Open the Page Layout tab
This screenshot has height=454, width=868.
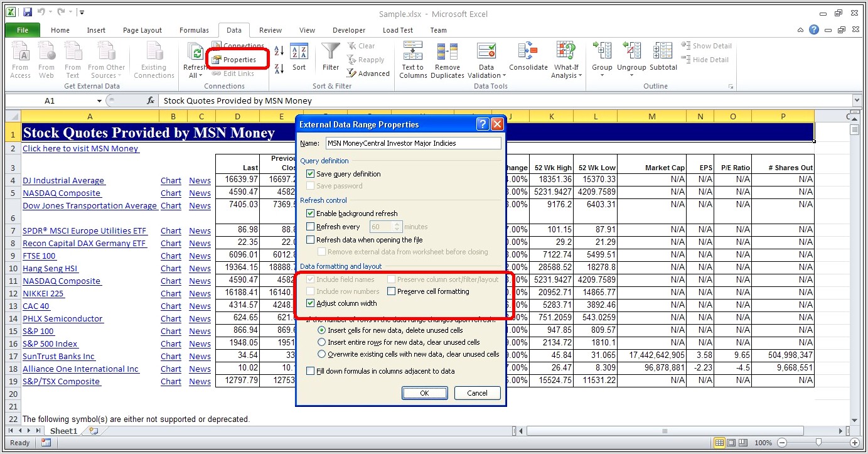point(142,30)
